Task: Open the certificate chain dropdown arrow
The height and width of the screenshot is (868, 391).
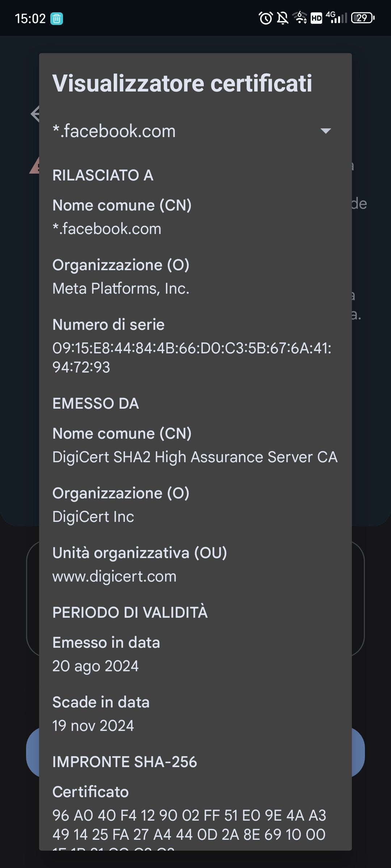Action: [x=326, y=131]
